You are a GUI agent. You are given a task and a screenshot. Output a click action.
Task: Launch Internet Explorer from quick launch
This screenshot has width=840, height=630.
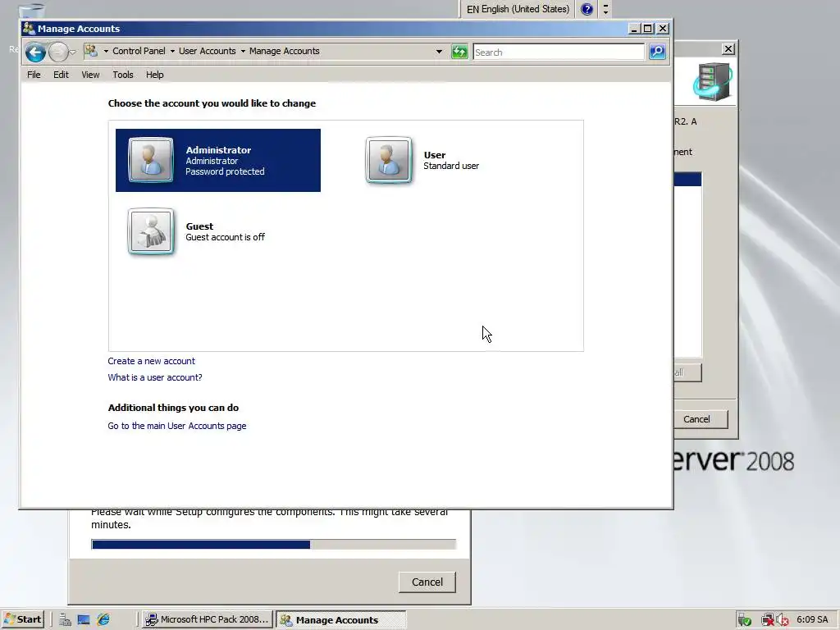pos(103,620)
